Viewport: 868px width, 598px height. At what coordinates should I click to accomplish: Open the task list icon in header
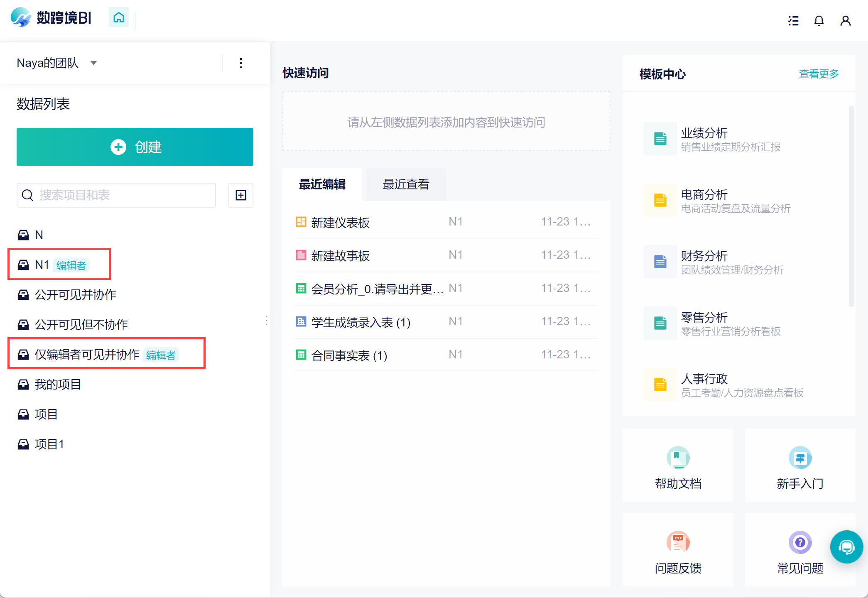[x=793, y=21]
